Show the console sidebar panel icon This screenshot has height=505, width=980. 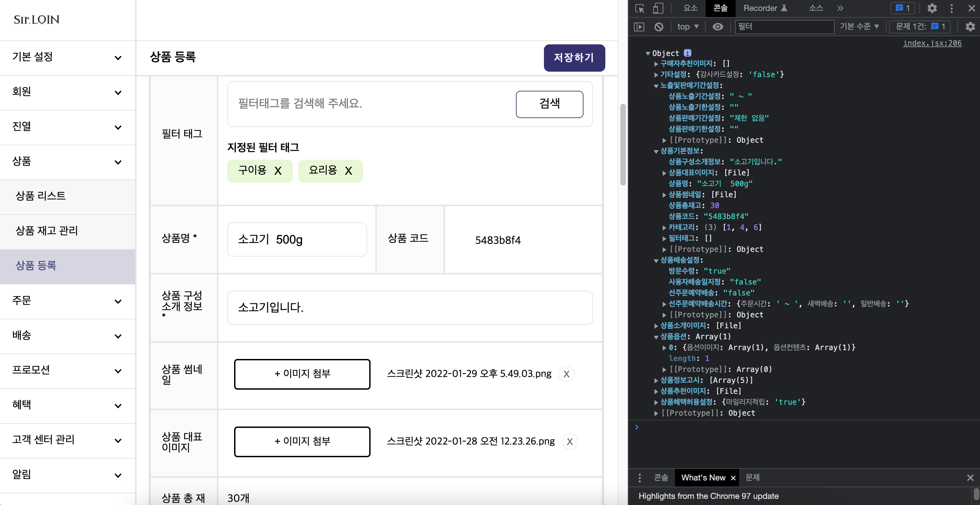point(639,27)
